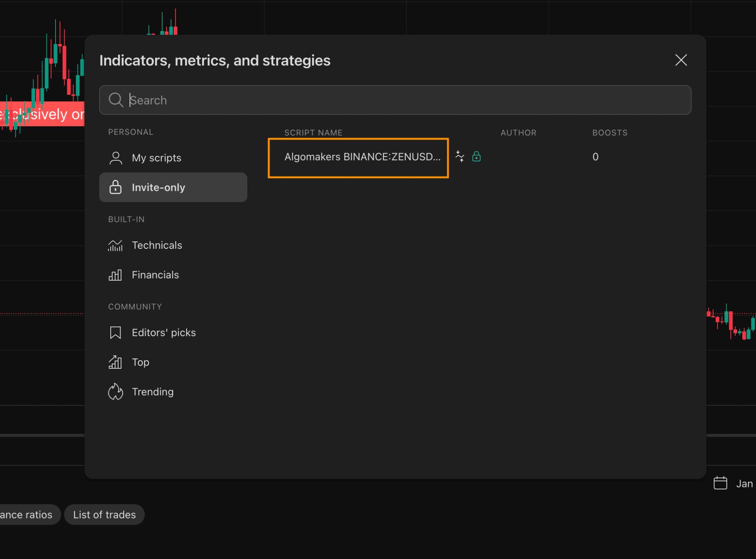Open Invite-only scripts via the lock icon
This screenshot has width=756, height=559.
click(x=115, y=187)
